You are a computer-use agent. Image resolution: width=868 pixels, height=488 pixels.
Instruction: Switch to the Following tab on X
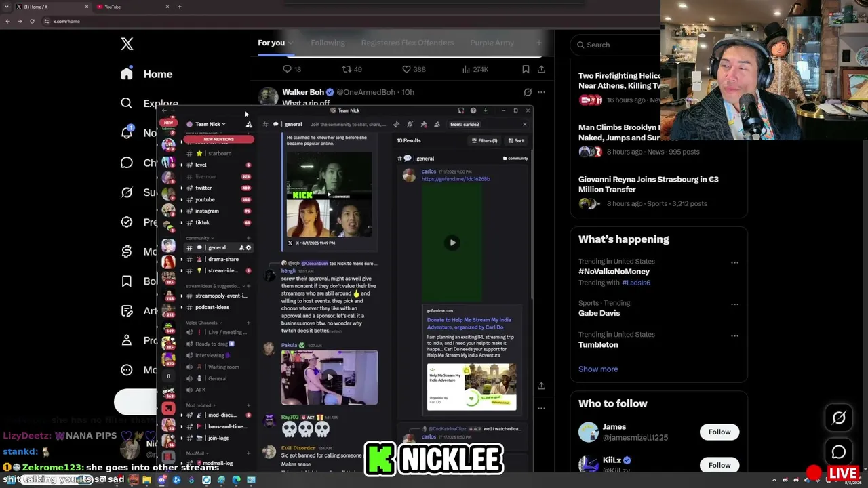(x=328, y=43)
